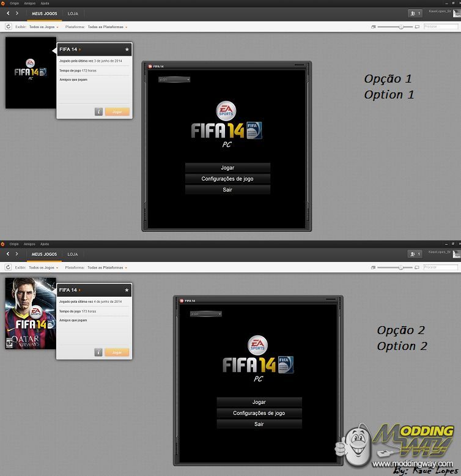461x476 pixels.
Task: Open the Amigos menu in the lower Origin window
Action: [x=29, y=244]
